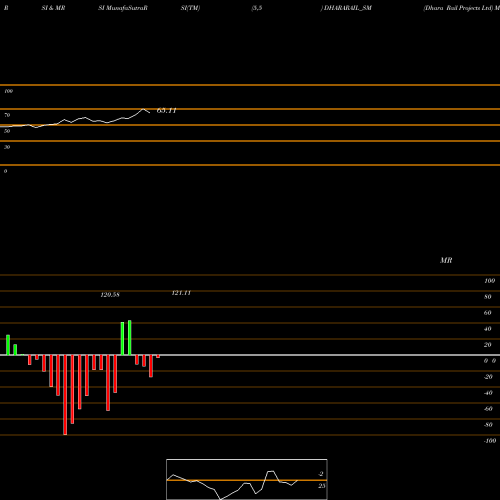
Task: Click the MR axis label 80
Action: pyautogui.click(x=488, y=297)
